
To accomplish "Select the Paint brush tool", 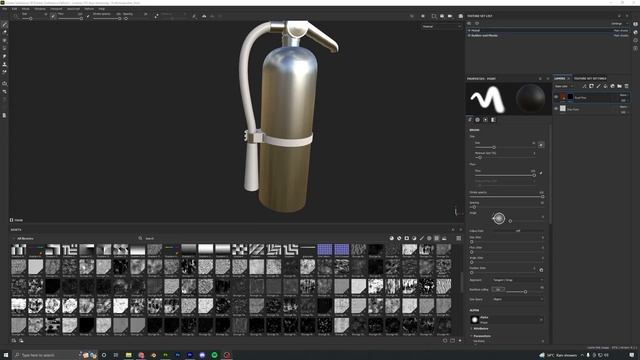I will click(x=4, y=24).
